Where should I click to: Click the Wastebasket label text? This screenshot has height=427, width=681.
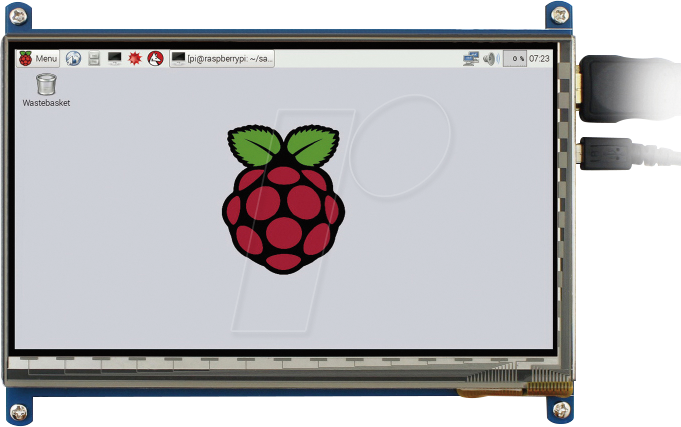[x=46, y=103]
